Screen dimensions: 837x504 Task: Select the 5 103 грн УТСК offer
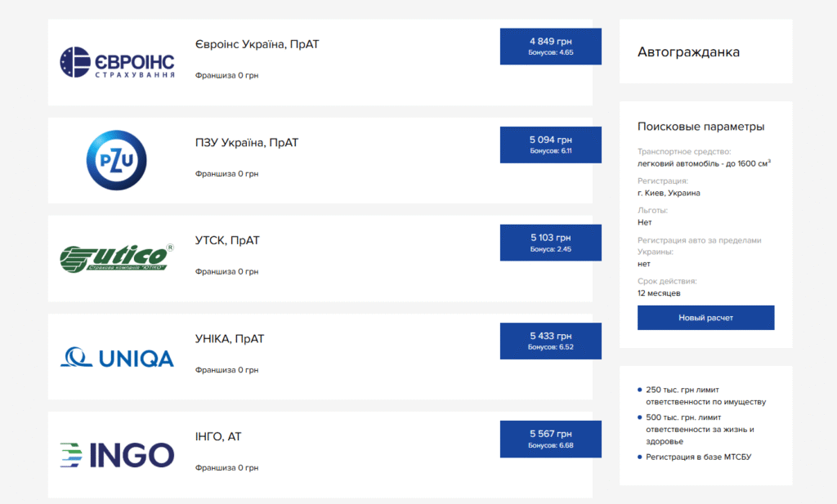pyautogui.click(x=550, y=243)
